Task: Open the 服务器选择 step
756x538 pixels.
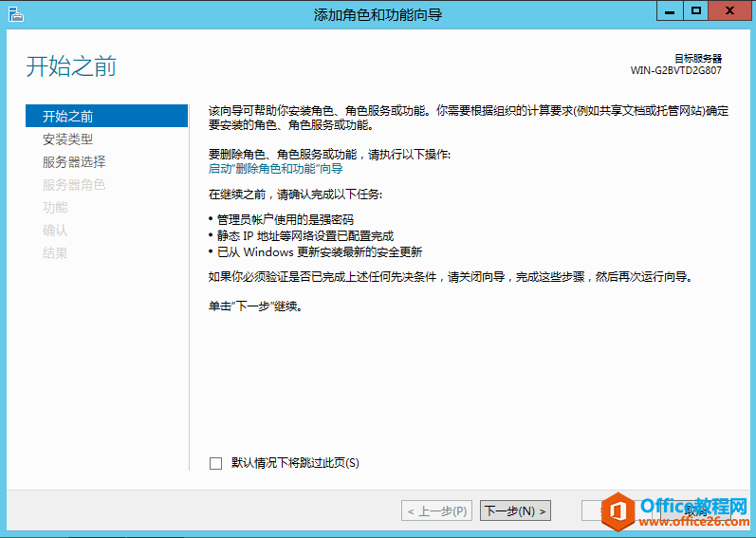Action: pyautogui.click(x=74, y=162)
